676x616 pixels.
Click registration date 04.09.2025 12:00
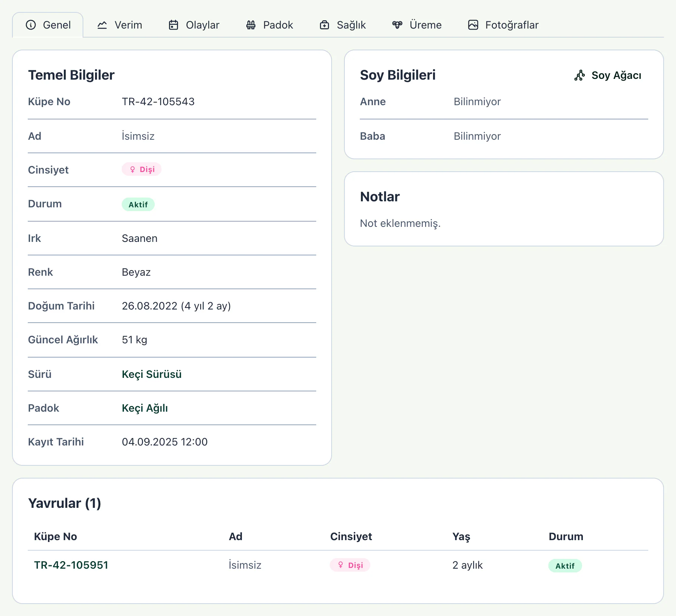pos(164,442)
